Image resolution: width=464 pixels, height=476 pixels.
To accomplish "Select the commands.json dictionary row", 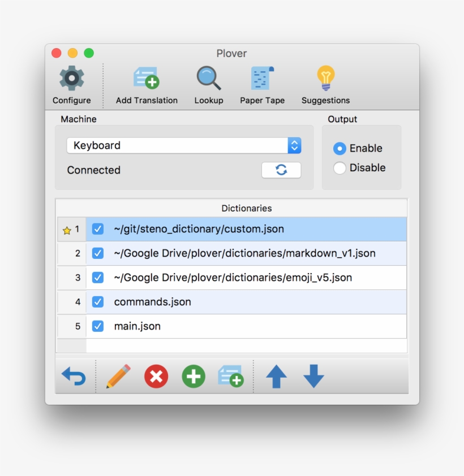I will tap(246, 302).
